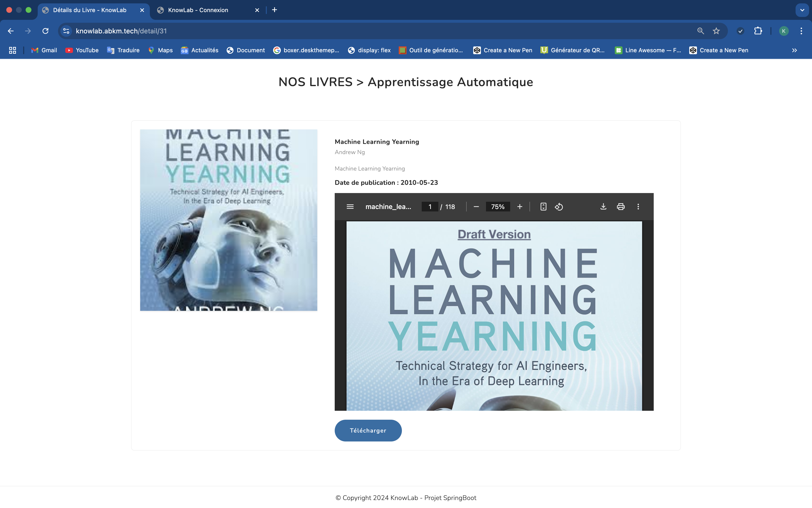
Task: Bookmark this page with the star
Action: (x=716, y=31)
